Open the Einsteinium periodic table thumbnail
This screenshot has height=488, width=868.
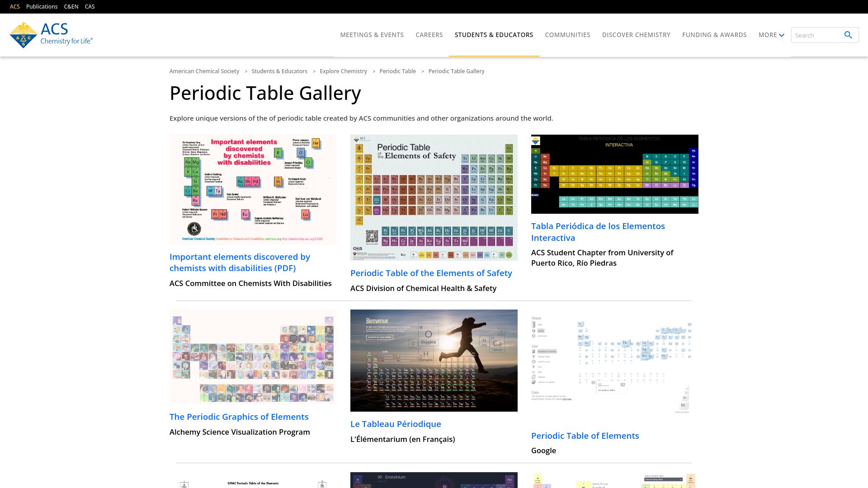[434, 480]
